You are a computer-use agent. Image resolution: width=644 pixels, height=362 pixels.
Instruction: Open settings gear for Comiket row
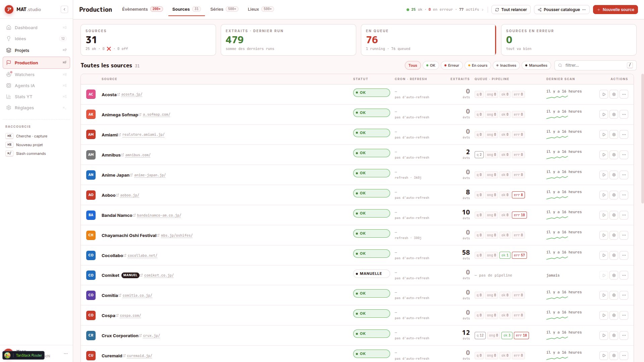[x=614, y=276]
